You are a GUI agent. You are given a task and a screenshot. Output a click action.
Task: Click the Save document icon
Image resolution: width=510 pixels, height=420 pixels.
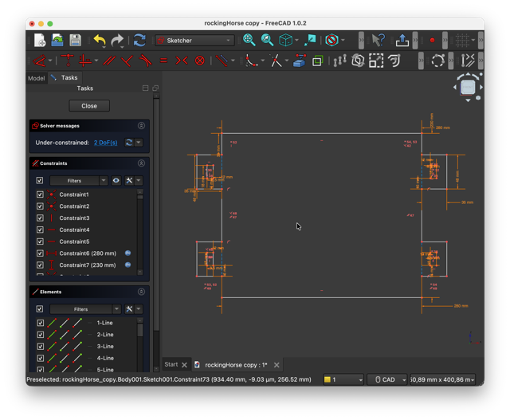(x=76, y=41)
